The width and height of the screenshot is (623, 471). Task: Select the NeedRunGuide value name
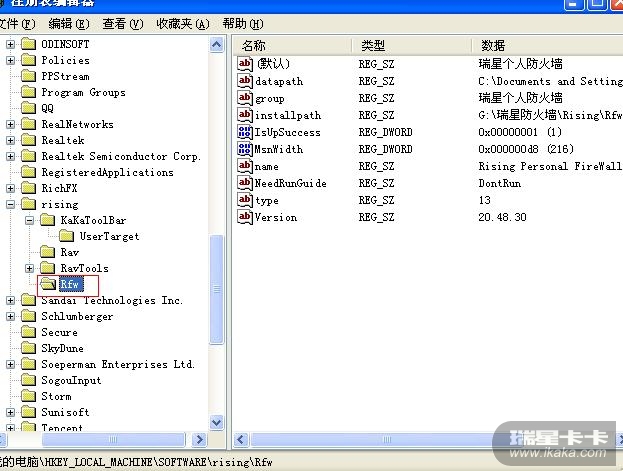click(290, 183)
